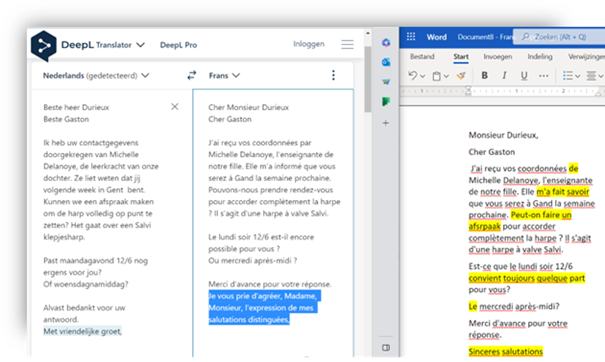Open more font options ellipsis
605x362 pixels.
(544, 76)
